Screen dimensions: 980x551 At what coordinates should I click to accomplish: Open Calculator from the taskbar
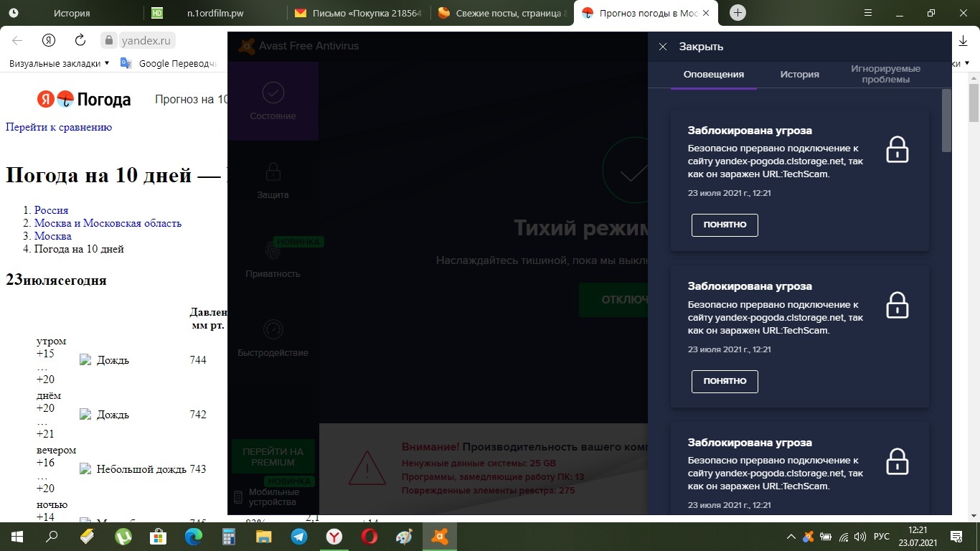229,537
